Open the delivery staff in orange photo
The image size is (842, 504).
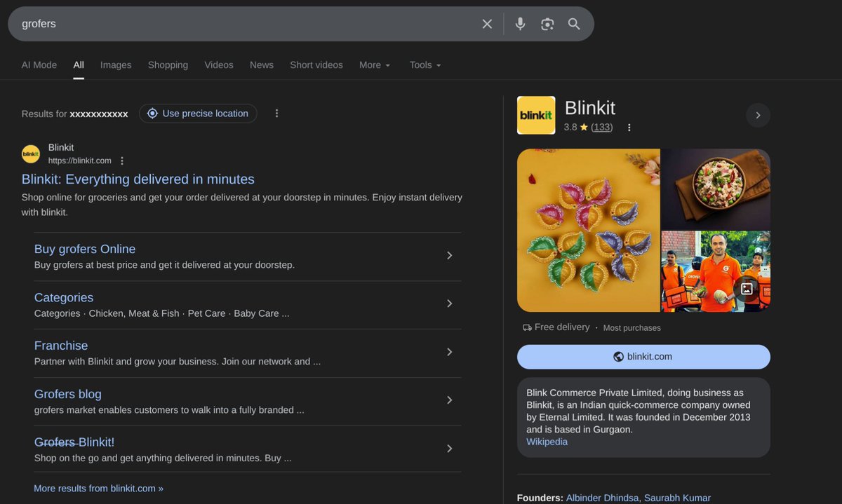coord(716,272)
